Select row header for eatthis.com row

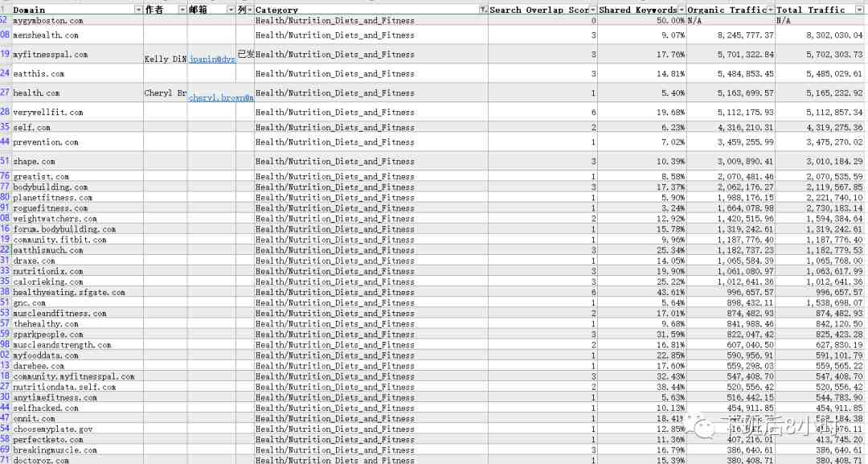pyautogui.click(x=6, y=73)
